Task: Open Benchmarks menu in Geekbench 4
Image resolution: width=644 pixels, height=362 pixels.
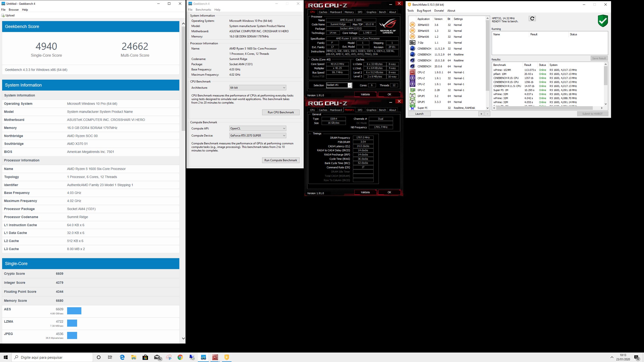Action: click(203, 9)
